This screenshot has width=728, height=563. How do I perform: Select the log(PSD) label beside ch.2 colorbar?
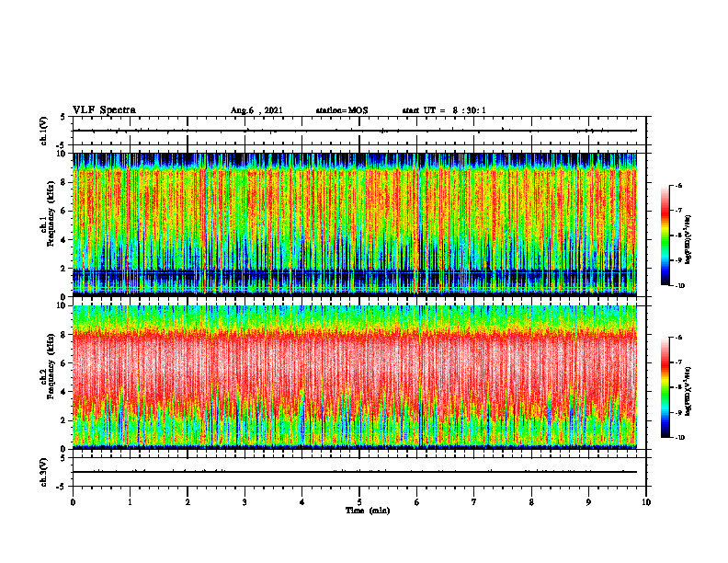[688, 391]
